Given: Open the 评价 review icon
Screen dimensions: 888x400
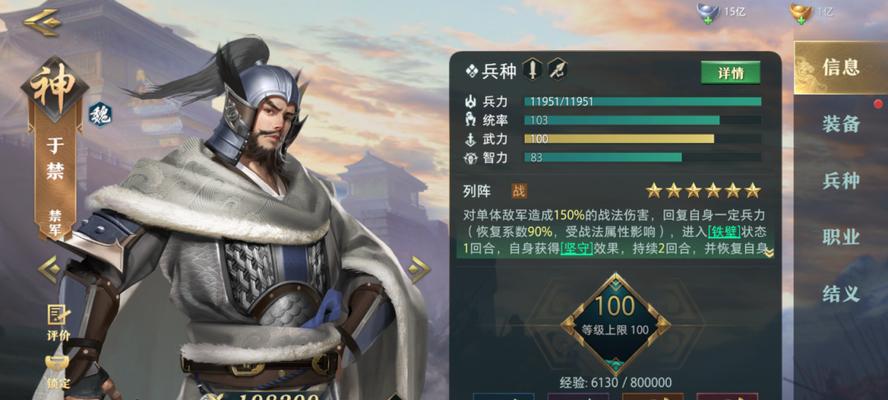Looking at the screenshot, I should [58, 323].
